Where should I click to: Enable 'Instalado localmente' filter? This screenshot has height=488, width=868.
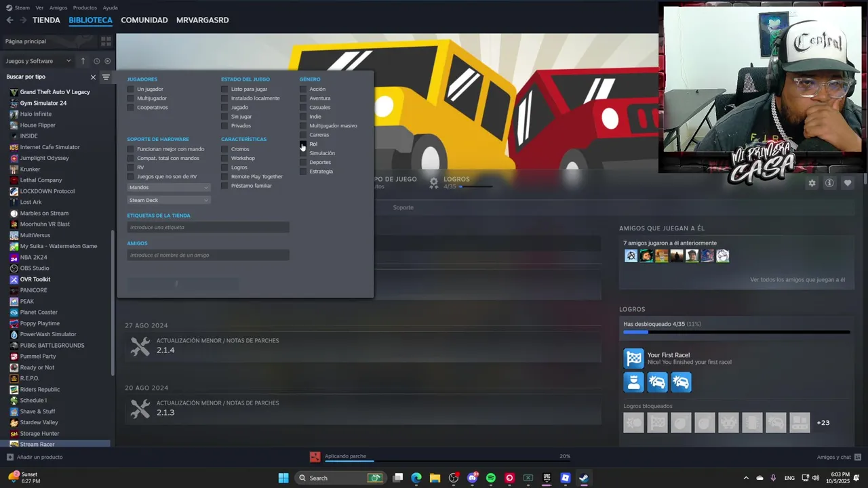[x=224, y=98]
